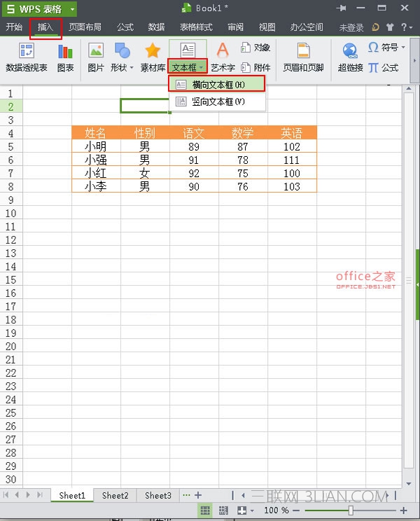Insert WordArt with 艺术字 icon
The height and width of the screenshot is (521, 420).
pos(223,57)
